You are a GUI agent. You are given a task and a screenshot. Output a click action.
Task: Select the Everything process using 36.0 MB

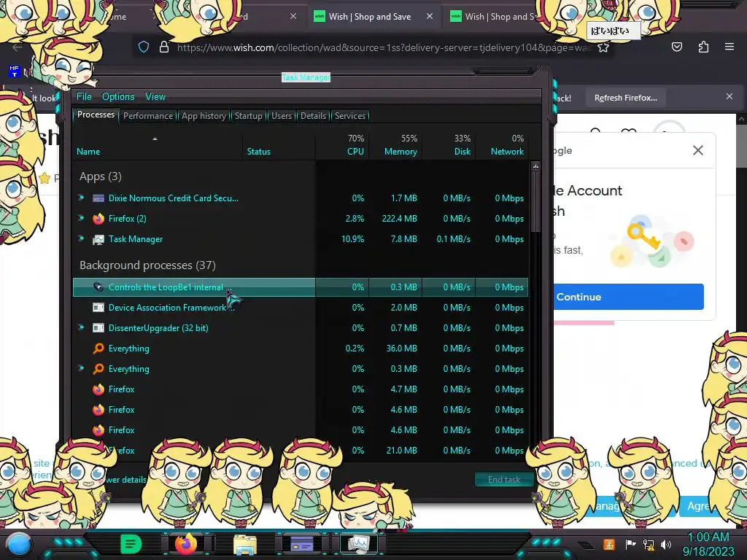pyautogui.click(x=300, y=349)
